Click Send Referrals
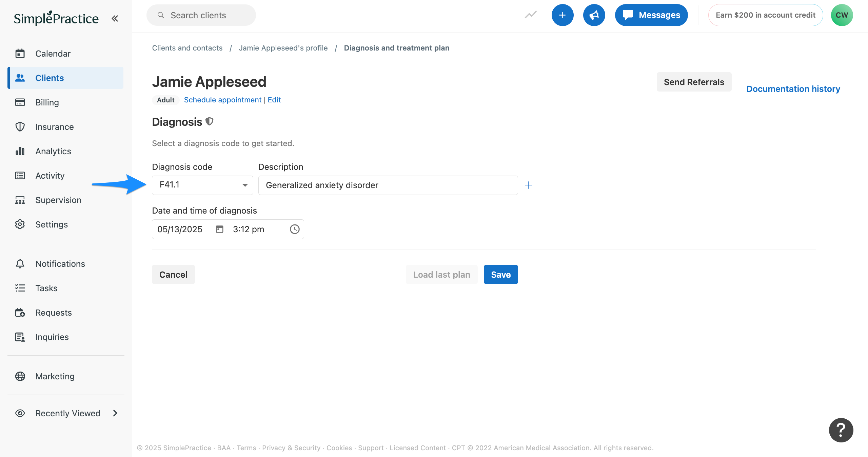This screenshot has height=457, width=868. tap(694, 82)
